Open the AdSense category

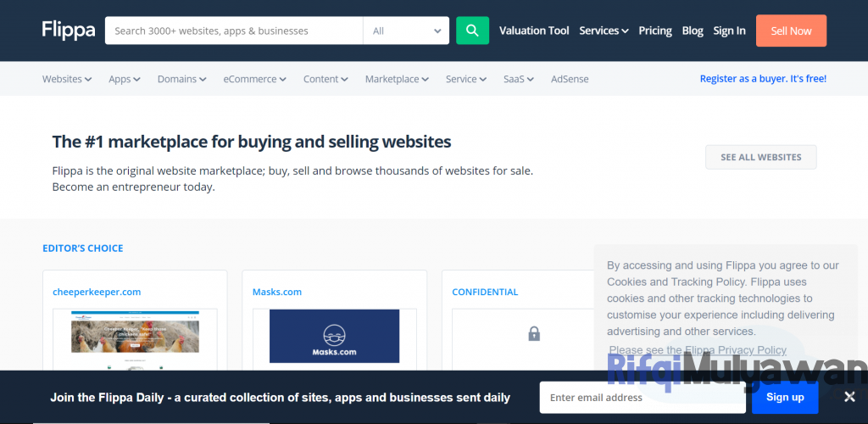point(570,79)
